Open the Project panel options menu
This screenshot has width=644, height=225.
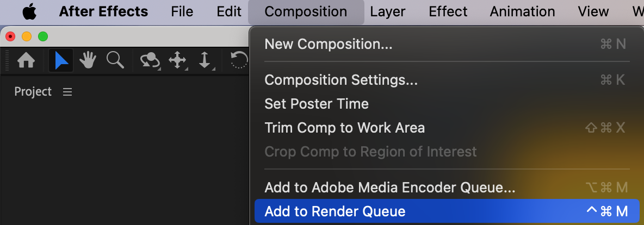click(x=67, y=92)
